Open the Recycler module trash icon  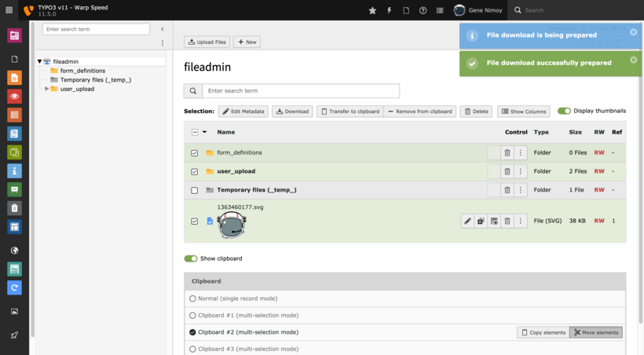pos(14,208)
